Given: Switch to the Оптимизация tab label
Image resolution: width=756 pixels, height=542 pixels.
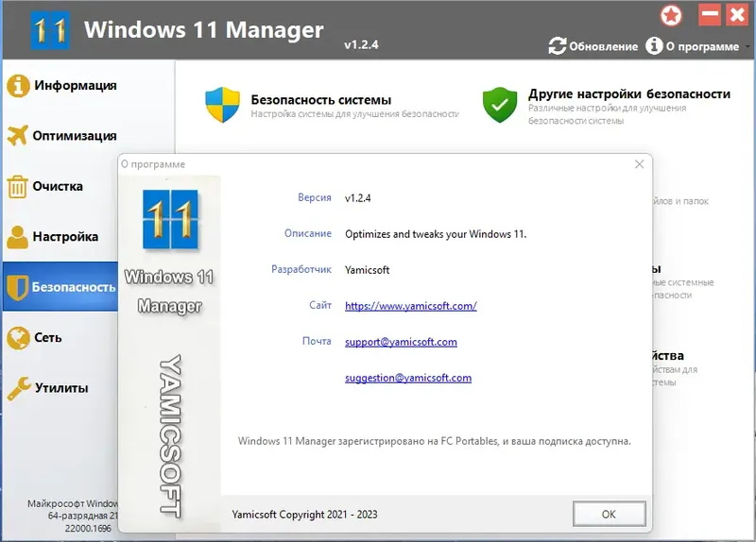Looking at the screenshot, I should [75, 136].
